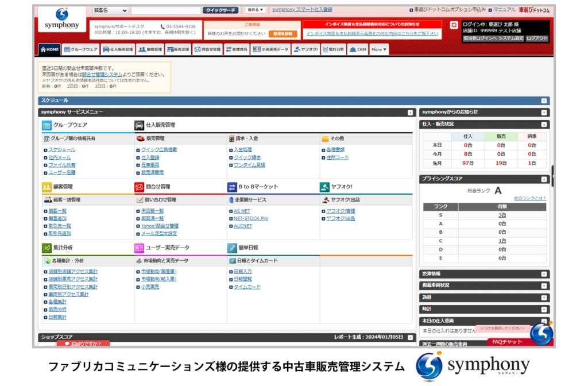Open the 問合せ管理システム link in the notice box
This screenshot has height=386, width=588.
102,75
